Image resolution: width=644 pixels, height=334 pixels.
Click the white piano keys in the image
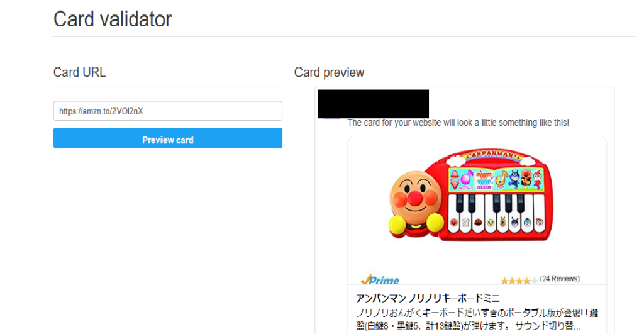(x=497, y=214)
